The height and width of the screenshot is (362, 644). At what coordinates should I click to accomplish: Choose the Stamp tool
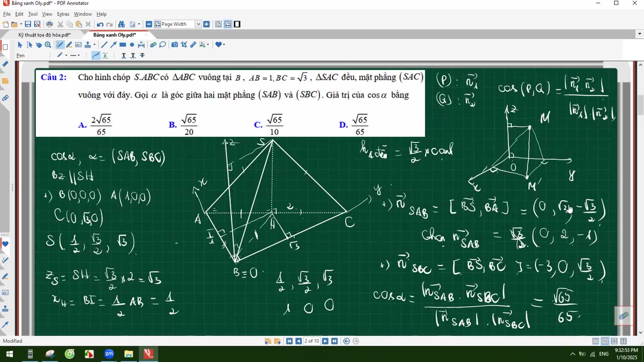pyautogui.click(x=88, y=45)
